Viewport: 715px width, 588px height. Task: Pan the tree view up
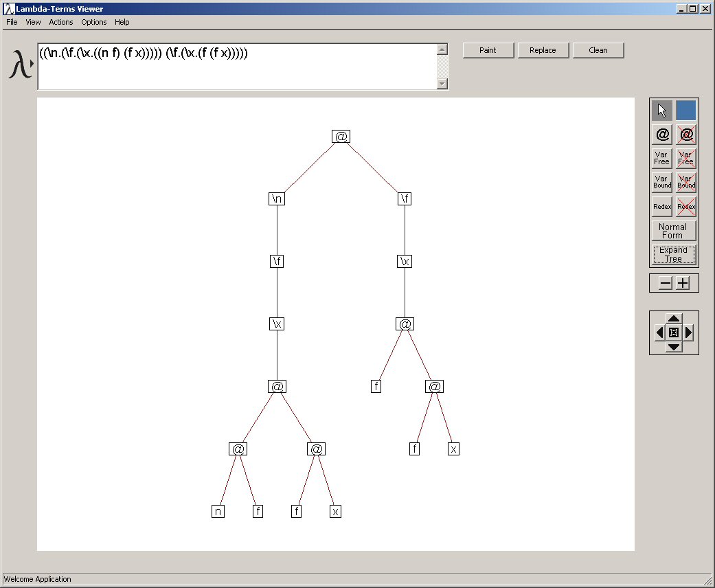[674, 319]
